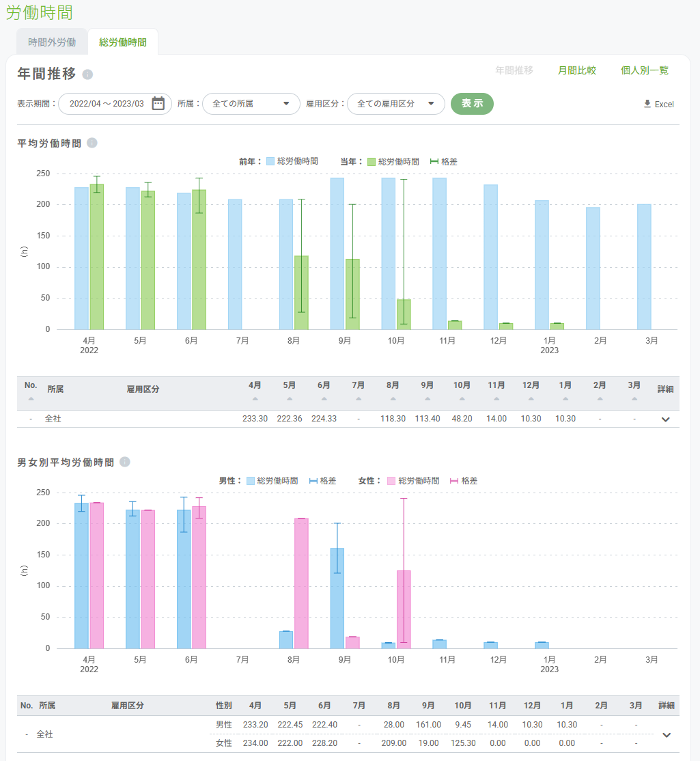Click the 118.30 August value
The height and width of the screenshot is (761, 700).
[x=393, y=418]
